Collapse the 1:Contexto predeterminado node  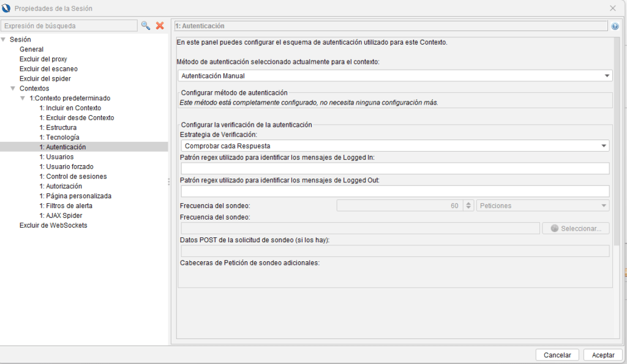tap(23, 98)
